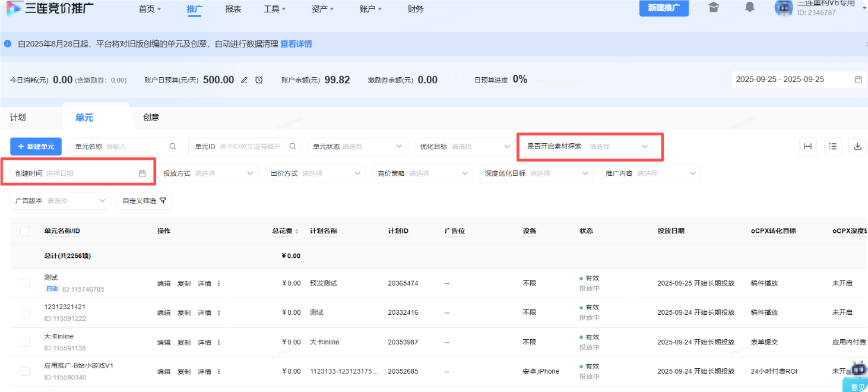The height and width of the screenshot is (392, 868).
Task: Open the 查看详情 link in the banner
Action: tap(296, 44)
